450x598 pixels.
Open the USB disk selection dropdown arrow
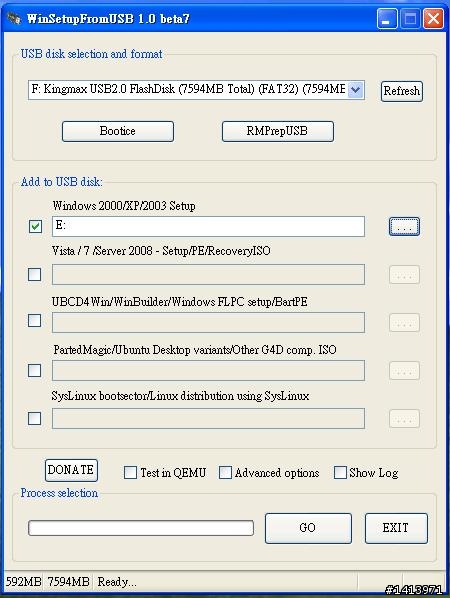pos(355,90)
